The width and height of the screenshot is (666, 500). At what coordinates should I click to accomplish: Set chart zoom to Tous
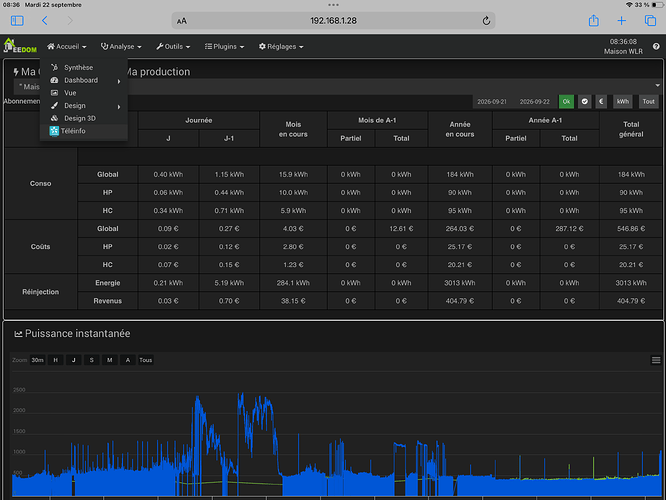[x=146, y=360]
